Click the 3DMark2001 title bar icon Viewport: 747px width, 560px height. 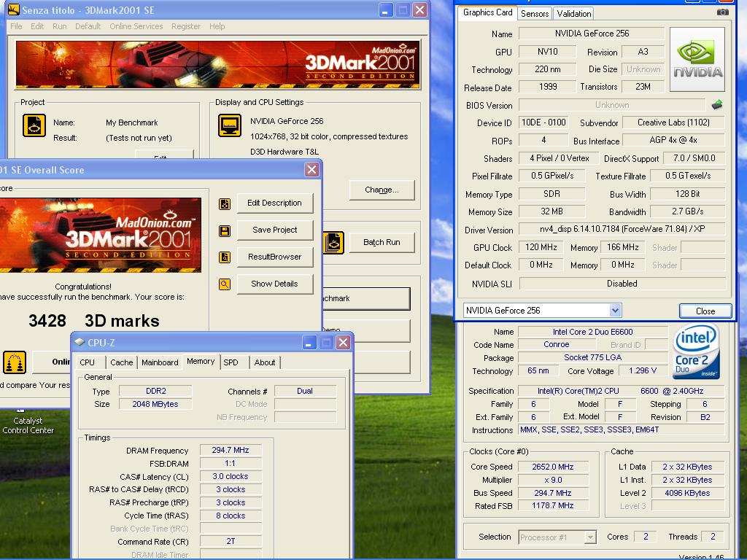click(x=14, y=9)
